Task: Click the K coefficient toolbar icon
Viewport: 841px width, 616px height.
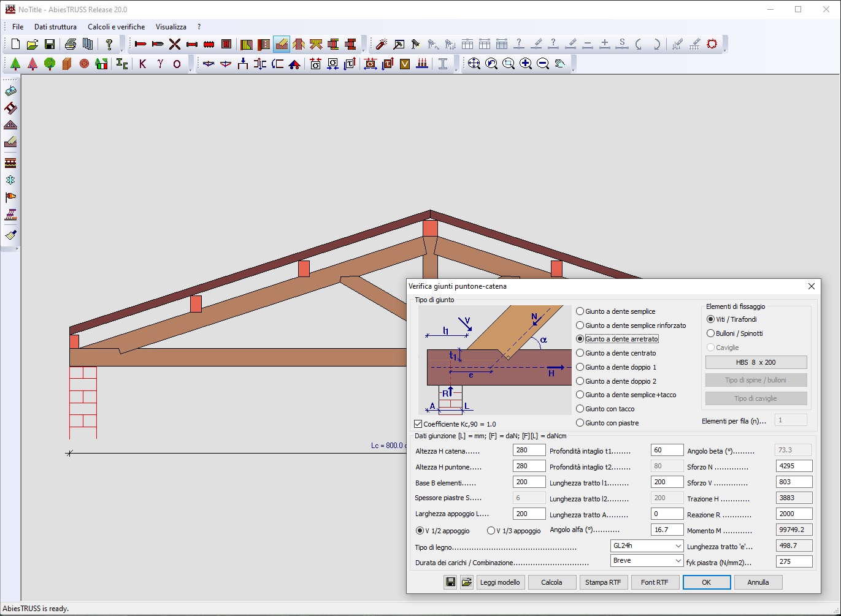Action: point(143,64)
